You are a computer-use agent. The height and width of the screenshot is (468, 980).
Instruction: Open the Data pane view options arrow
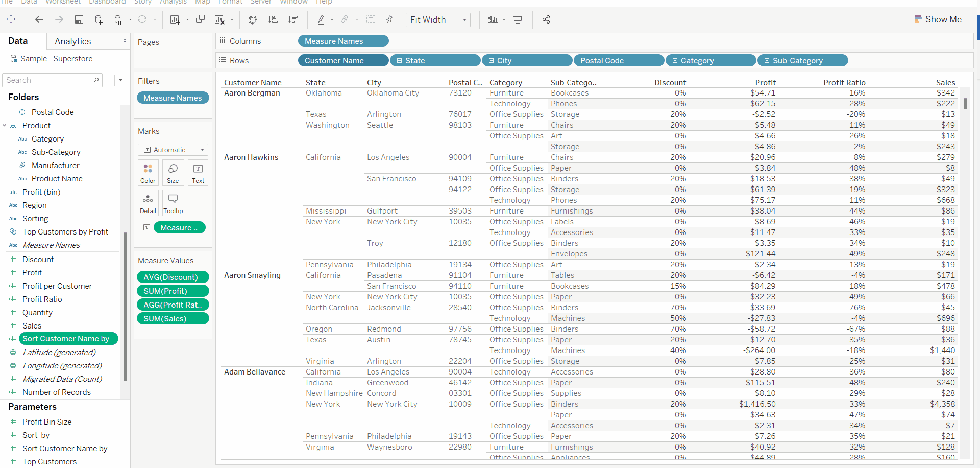point(121,80)
